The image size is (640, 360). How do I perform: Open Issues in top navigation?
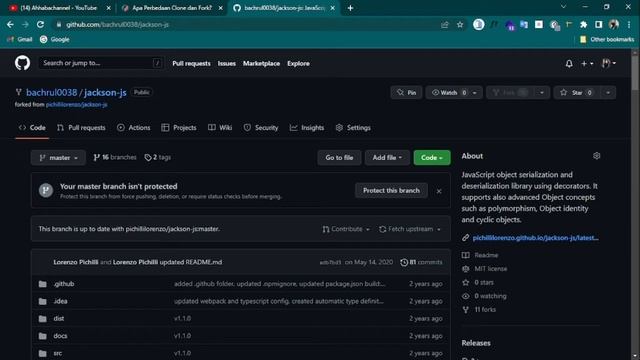click(227, 63)
